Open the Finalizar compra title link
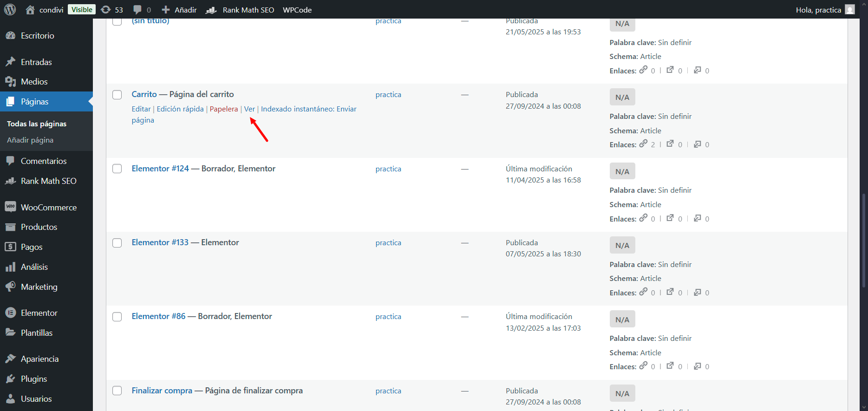Viewport: 868px width, 411px height. click(x=162, y=391)
